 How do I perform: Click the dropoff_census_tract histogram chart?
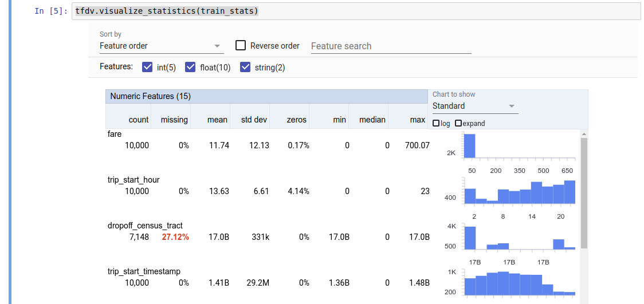tap(519, 238)
